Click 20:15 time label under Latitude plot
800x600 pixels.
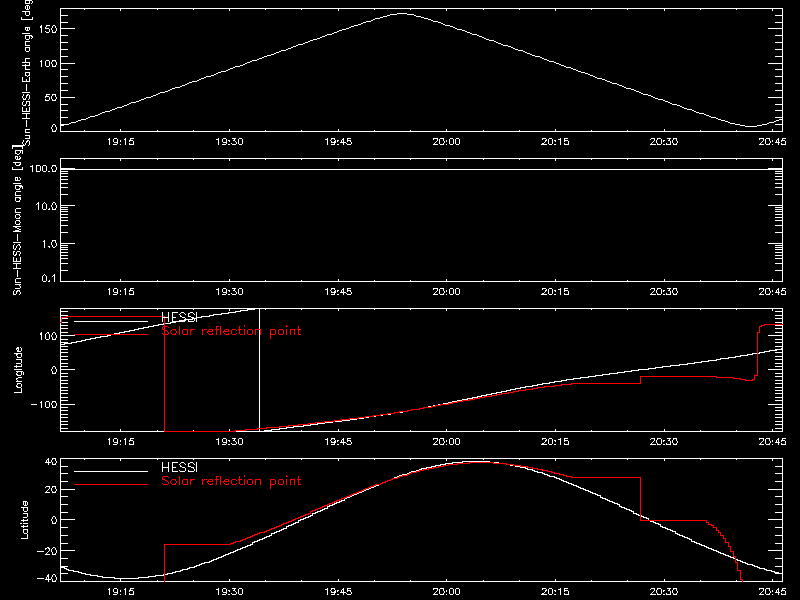pyautogui.click(x=555, y=592)
